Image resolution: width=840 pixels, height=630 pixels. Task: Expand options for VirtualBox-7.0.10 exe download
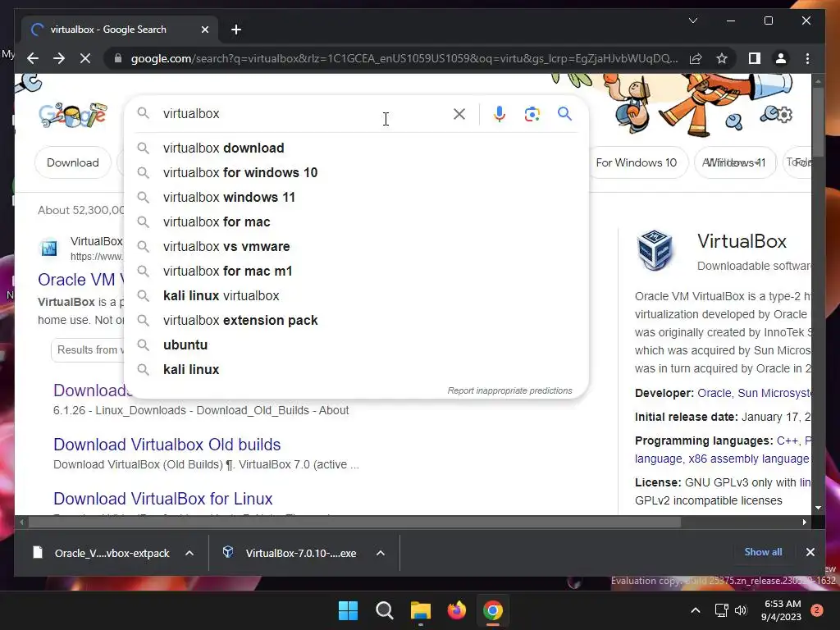[x=381, y=553]
